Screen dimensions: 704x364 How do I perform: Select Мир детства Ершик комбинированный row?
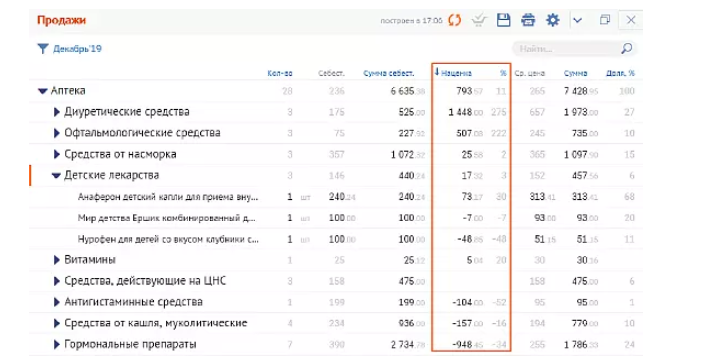pos(336,218)
